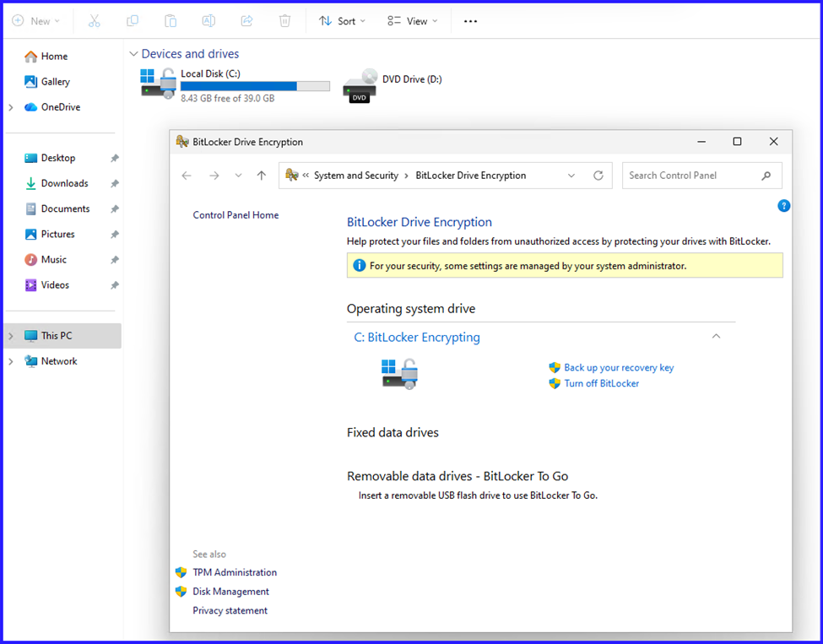Collapse the Devices and drives group

133,54
